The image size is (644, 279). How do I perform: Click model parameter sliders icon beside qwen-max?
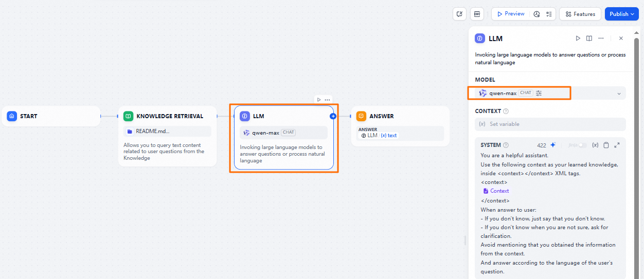[x=539, y=93]
